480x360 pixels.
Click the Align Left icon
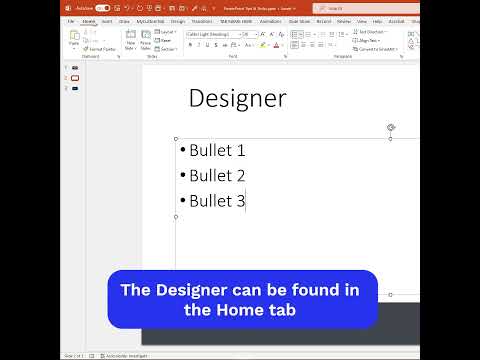point(294,45)
